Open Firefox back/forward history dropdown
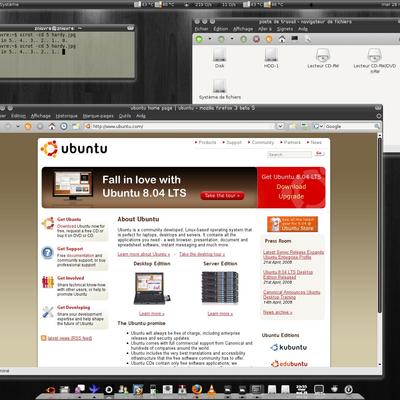 (18, 126)
